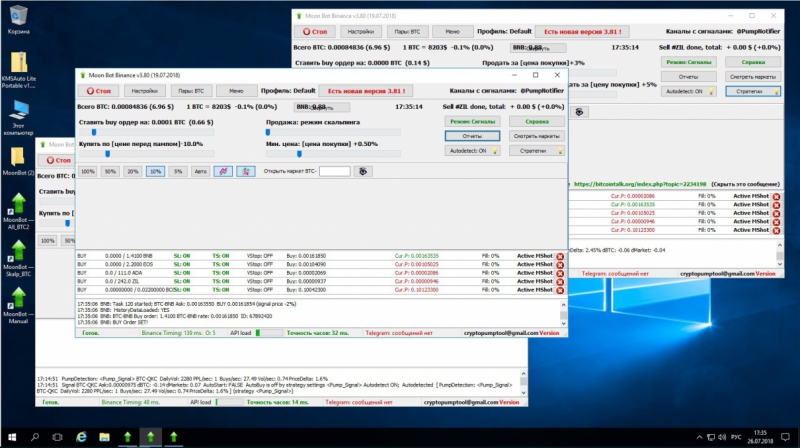Open Отчеты in the front window

coord(472,136)
